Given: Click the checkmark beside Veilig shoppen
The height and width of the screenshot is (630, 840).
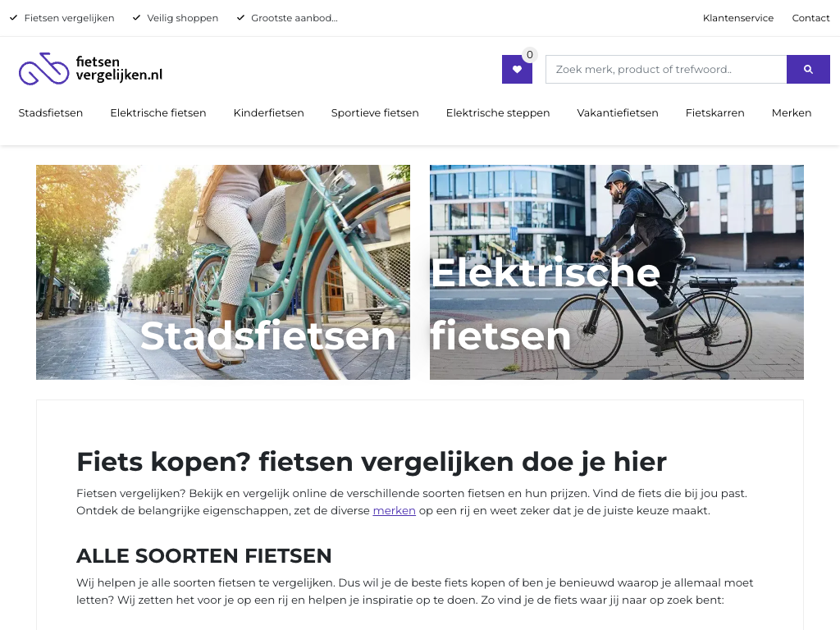Looking at the screenshot, I should 137,18.
